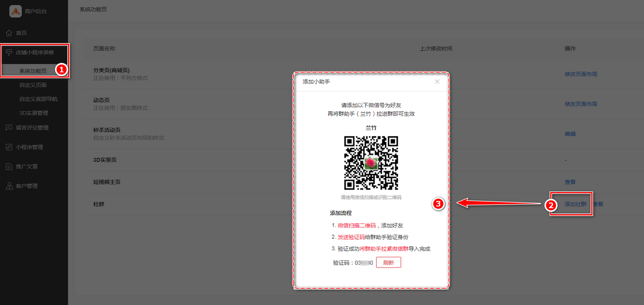Expand 店铺小程序装修 menu label
The image size is (644, 305).
[35, 52]
